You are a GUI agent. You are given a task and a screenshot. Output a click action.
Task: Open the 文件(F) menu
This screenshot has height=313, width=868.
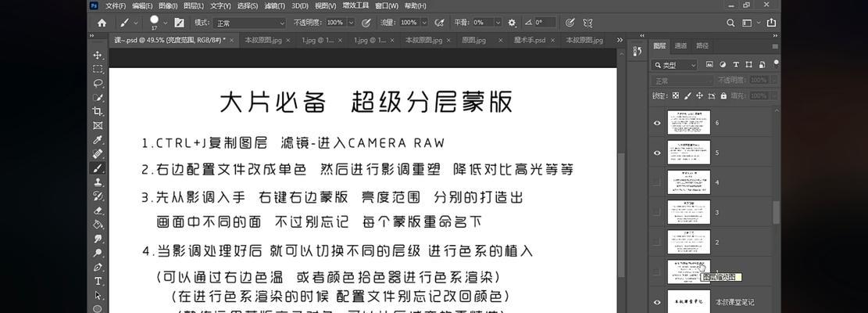click(x=115, y=5)
